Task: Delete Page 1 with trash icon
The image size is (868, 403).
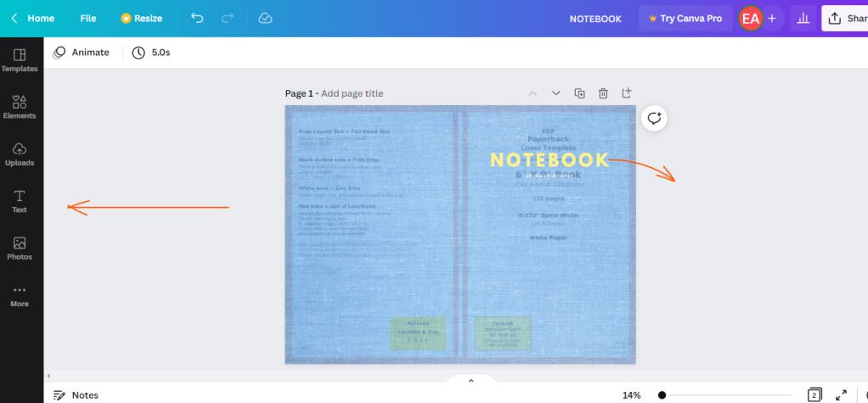Action: (x=603, y=93)
